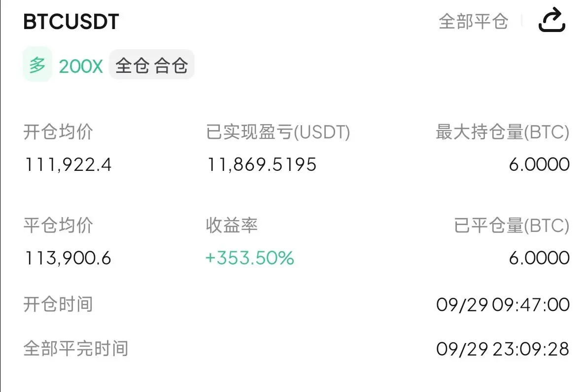Tap the 开仓均价 label
585x392 pixels.
pyautogui.click(x=58, y=132)
